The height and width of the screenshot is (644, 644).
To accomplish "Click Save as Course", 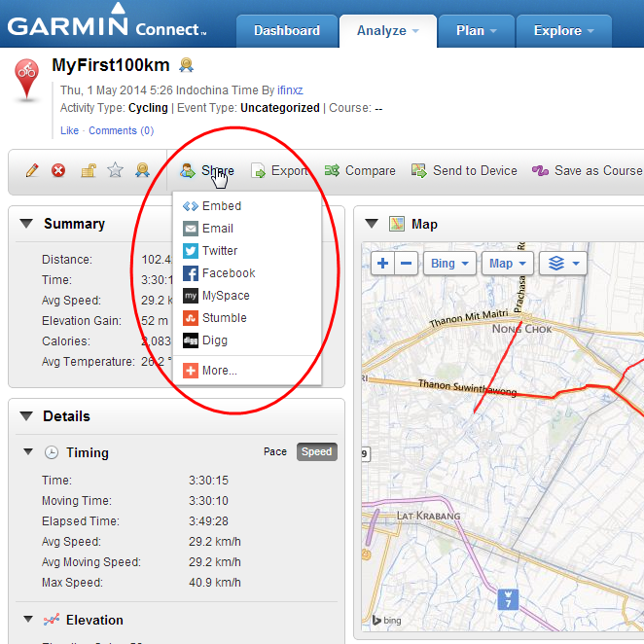I will pyautogui.click(x=588, y=170).
